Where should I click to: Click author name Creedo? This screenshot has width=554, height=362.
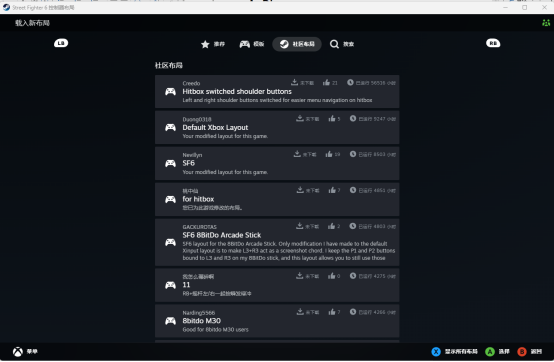click(x=191, y=83)
